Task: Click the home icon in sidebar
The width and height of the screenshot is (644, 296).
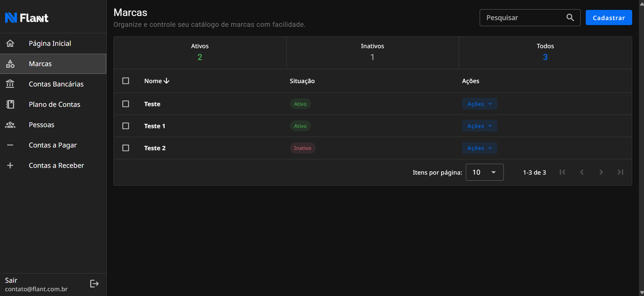Action: pyautogui.click(x=10, y=43)
